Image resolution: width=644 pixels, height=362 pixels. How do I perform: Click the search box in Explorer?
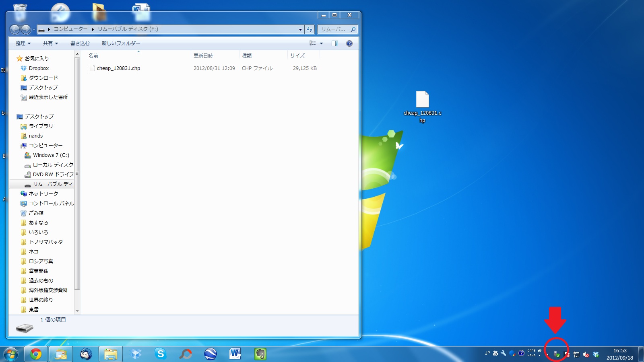point(337,29)
